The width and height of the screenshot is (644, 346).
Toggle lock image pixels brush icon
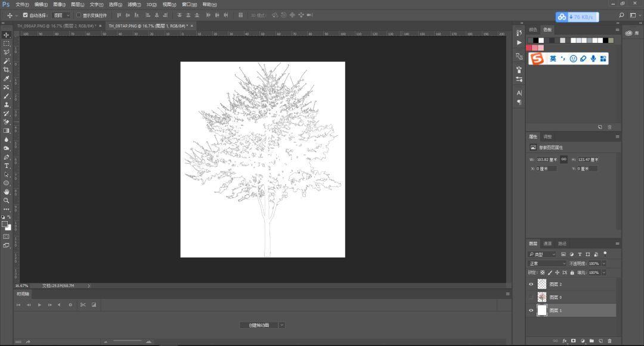550,273
